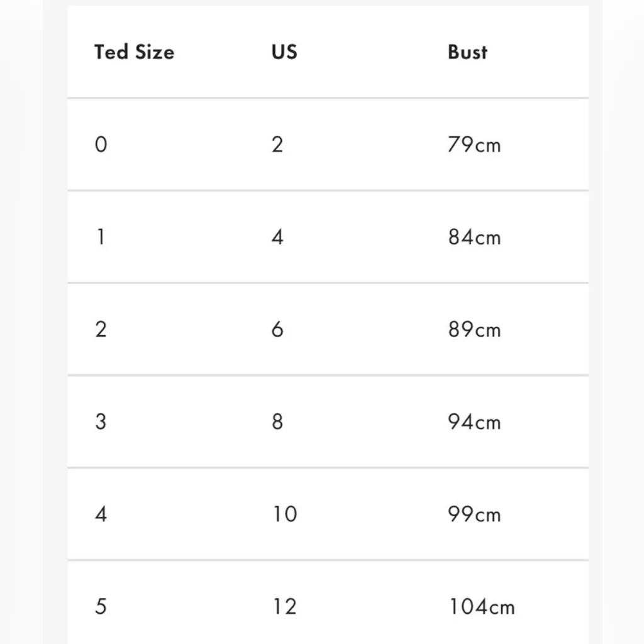
Task: Click the "Bust" column header
Action: click(467, 52)
